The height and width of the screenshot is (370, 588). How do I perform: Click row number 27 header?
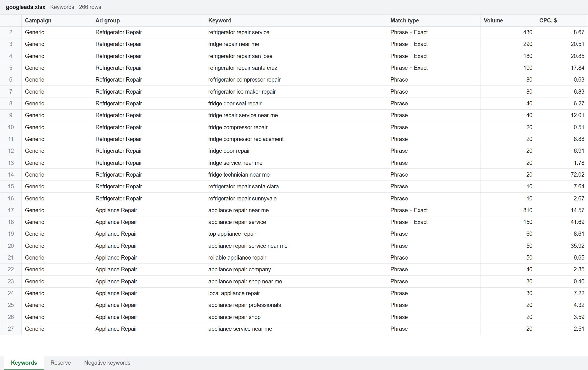pos(11,329)
